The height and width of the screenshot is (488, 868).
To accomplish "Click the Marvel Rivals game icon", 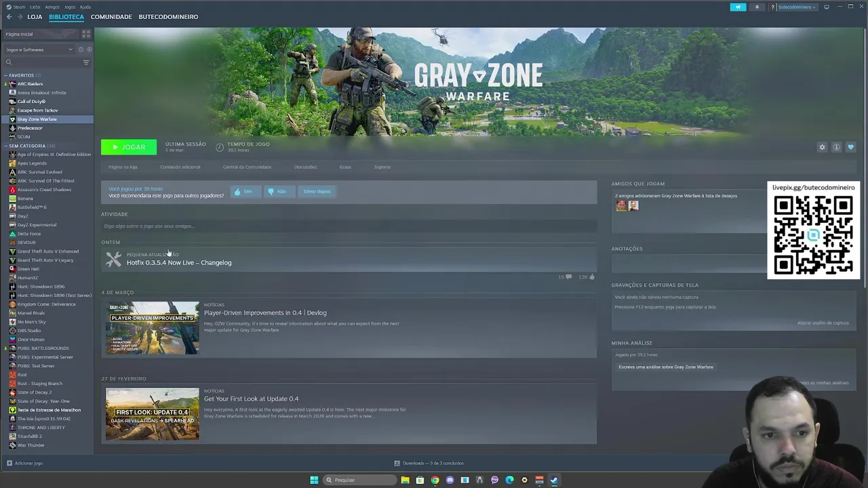I will tap(12, 313).
